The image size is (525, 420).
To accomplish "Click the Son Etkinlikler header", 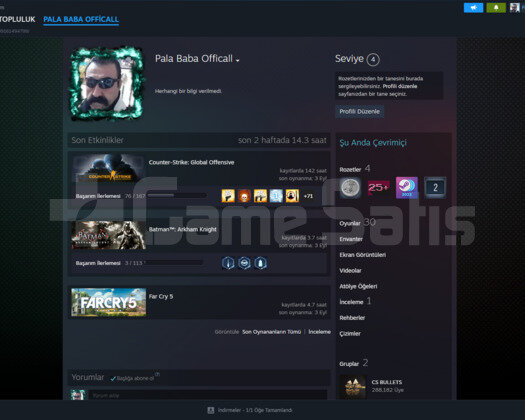I will tap(97, 140).
